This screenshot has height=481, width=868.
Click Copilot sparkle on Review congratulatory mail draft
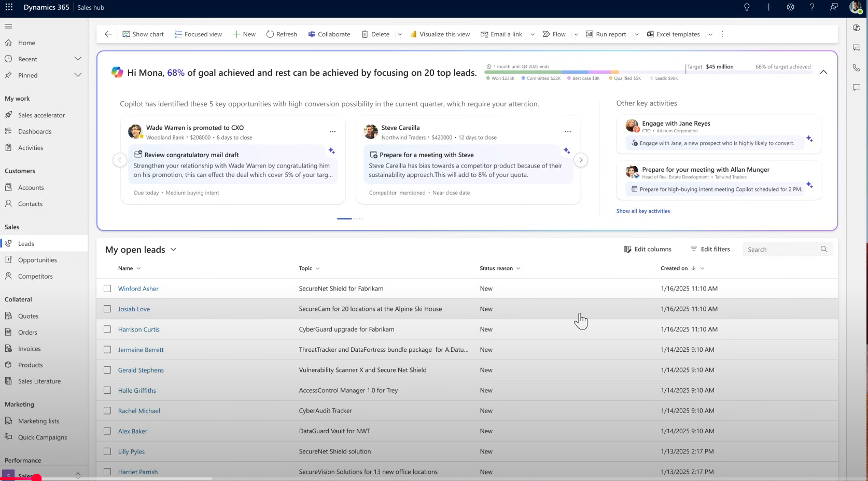coord(331,150)
